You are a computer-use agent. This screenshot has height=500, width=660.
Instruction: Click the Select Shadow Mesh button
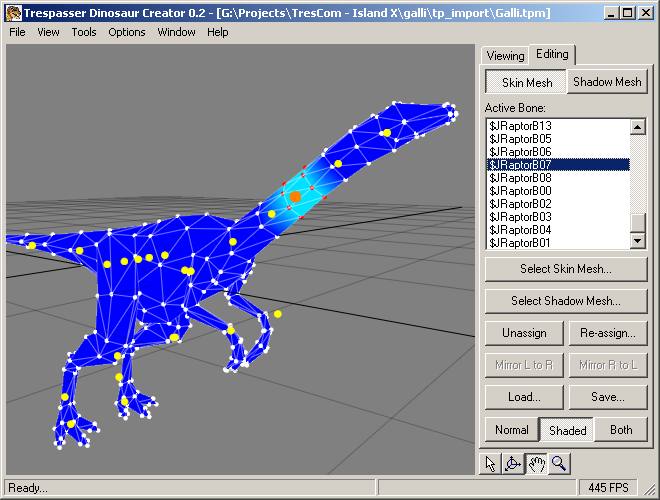[566, 301]
